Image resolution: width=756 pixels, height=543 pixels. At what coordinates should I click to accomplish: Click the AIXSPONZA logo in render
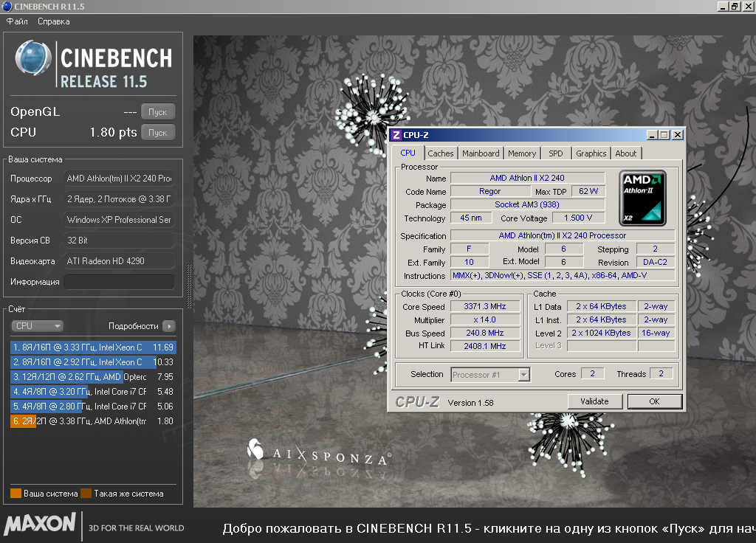coord(318,454)
